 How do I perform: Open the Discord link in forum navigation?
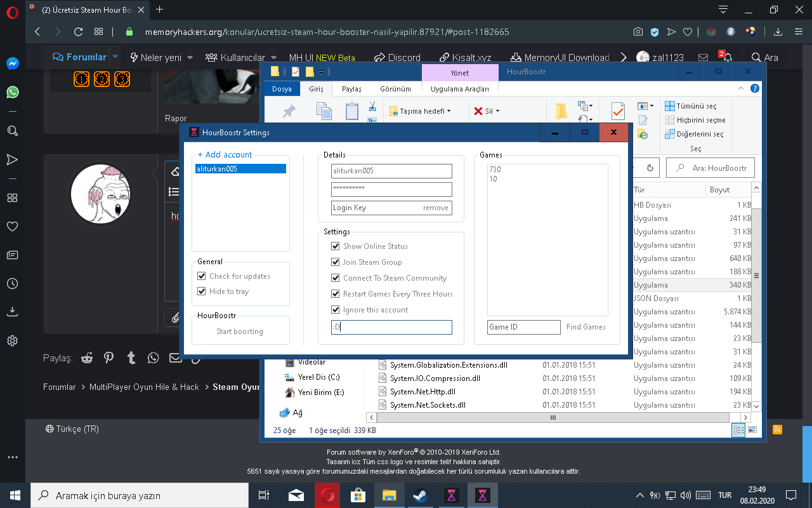tap(398, 57)
